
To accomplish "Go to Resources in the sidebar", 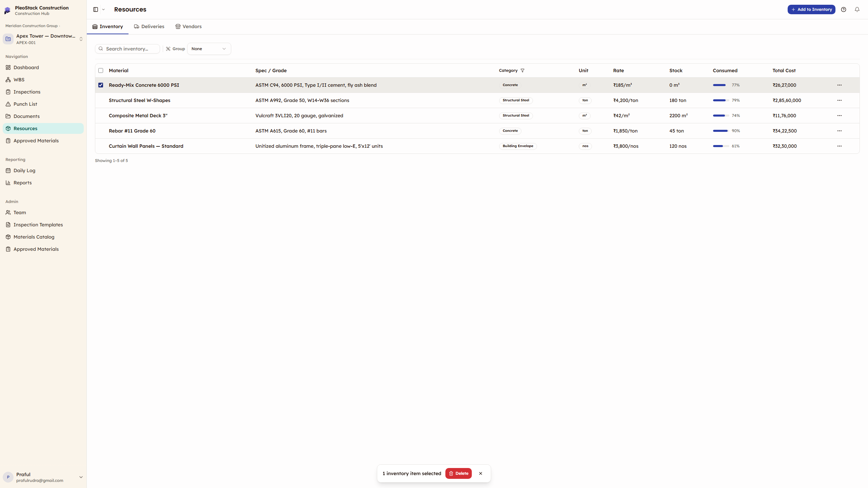I will (43, 128).
